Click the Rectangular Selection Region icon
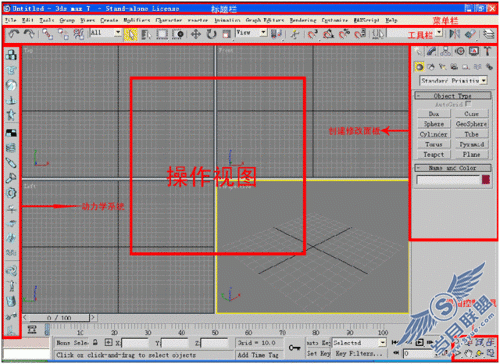 coord(162,34)
